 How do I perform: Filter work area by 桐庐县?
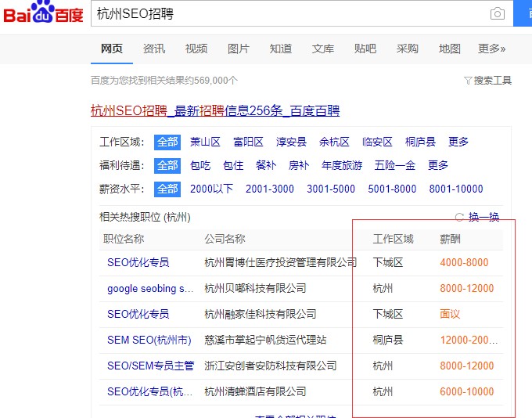point(420,142)
